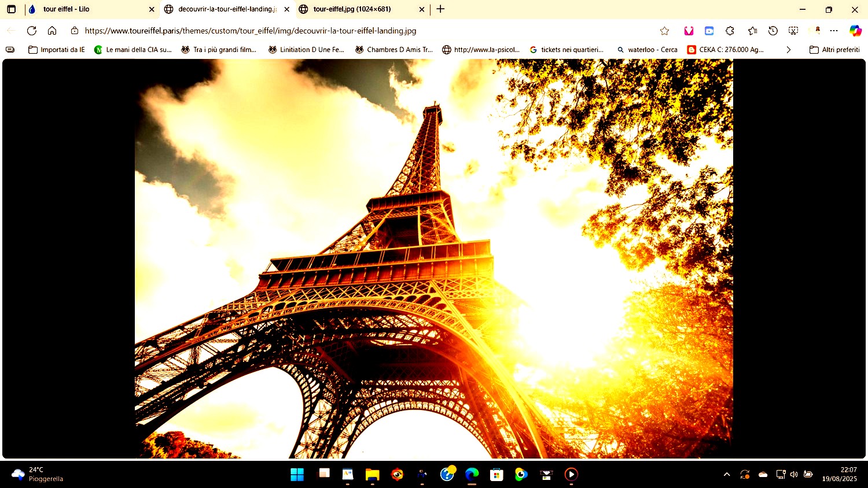This screenshot has width=868, height=488.
Task: Open the 'Importati da IE' bookmarks folder
Action: (57, 50)
